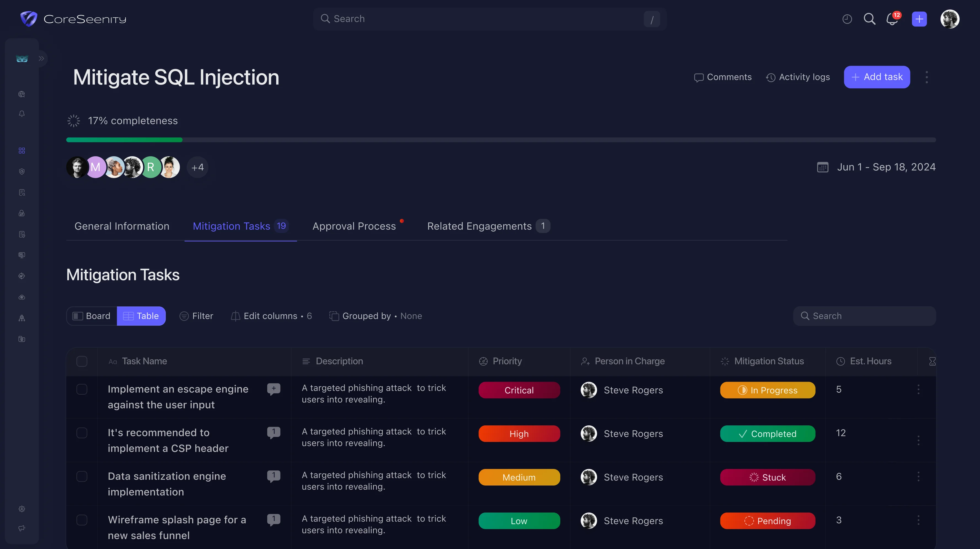Click the purple M member avatar
Image resolution: width=980 pixels, height=549 pixels.
96,167
